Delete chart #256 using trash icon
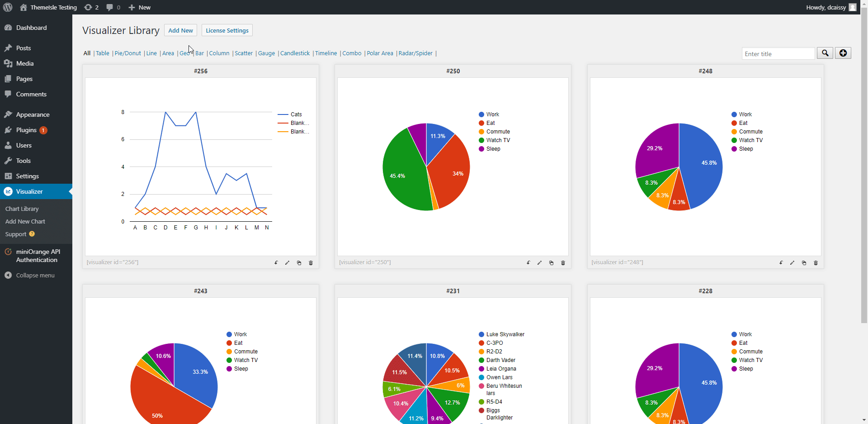This screenshot has width=868, height=424. click(311, 263)
